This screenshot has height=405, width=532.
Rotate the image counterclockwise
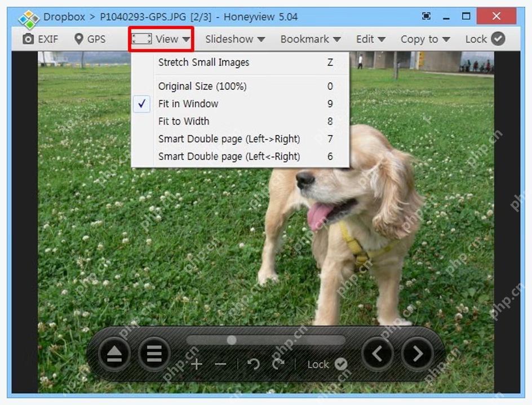click(x=254, y=364)
